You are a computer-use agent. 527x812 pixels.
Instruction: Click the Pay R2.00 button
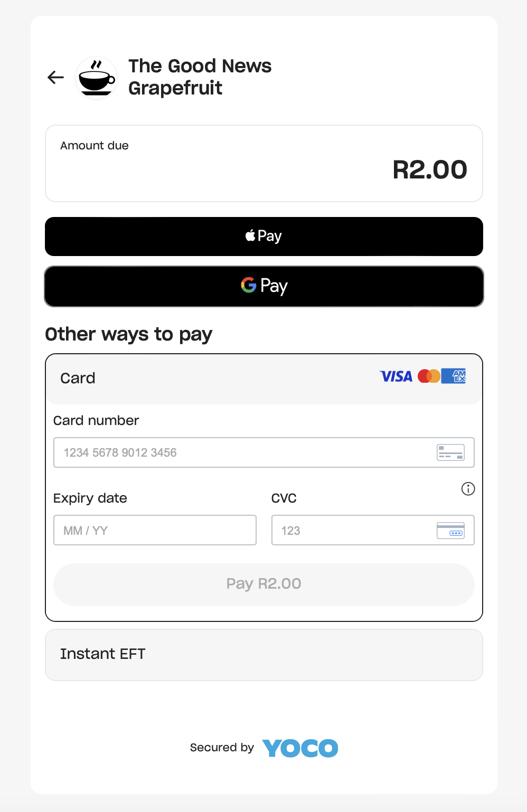tap(264, 584)
